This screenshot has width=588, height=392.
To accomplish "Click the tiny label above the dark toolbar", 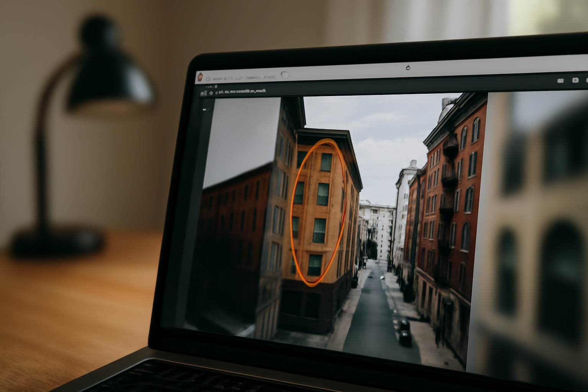I will 211,87.
